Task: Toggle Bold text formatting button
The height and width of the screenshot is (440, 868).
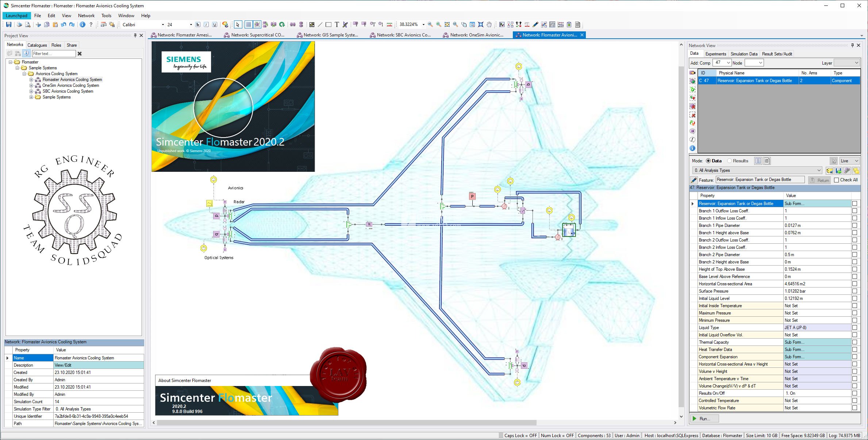Action: (198, 24)
